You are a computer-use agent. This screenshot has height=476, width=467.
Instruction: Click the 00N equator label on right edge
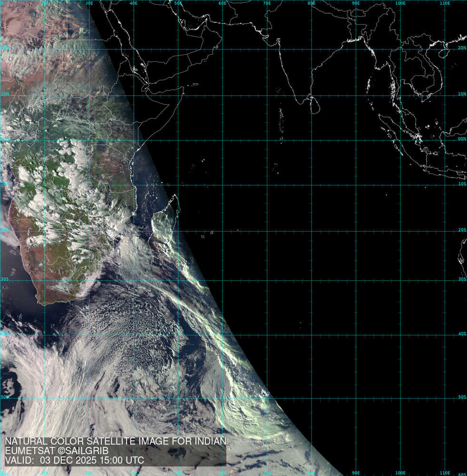tap(462, 139)
